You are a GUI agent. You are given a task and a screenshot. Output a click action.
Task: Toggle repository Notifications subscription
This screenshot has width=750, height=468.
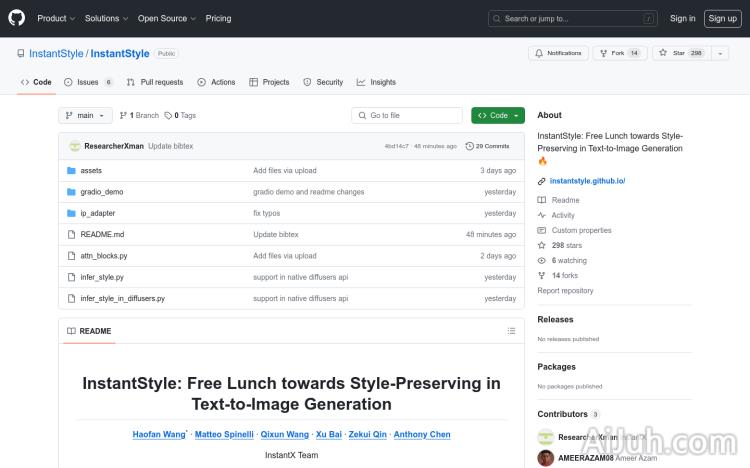pyautogui.click(x=557, y=53)
